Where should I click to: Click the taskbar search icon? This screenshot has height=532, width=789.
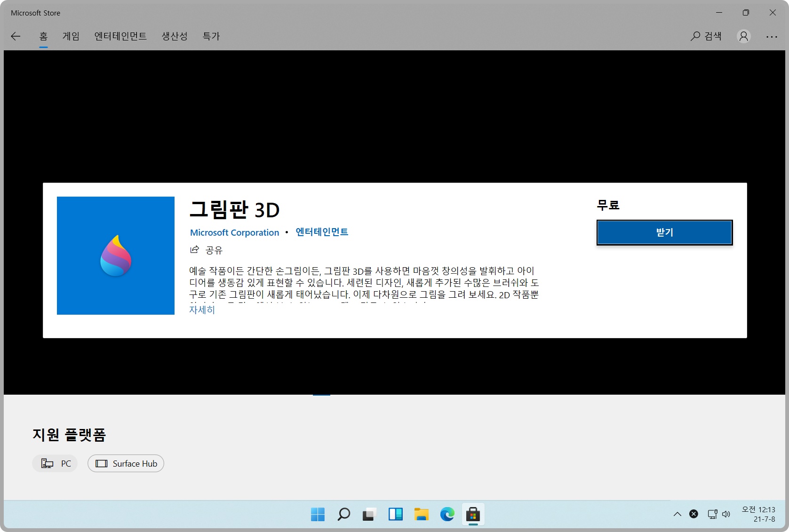click(343, 514)
